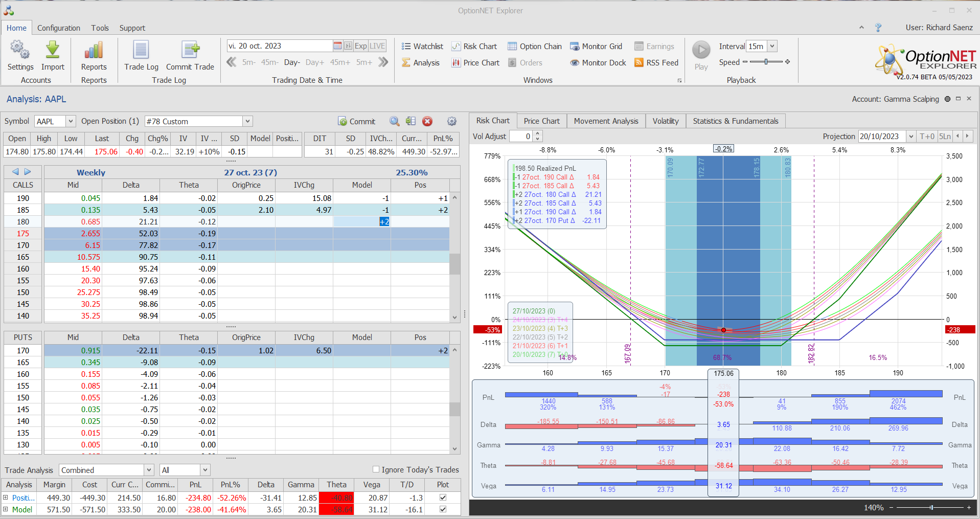Step back one day with Day- button
Image resolution: width=980 pixels, height=519 pixels.
point(292,62)
